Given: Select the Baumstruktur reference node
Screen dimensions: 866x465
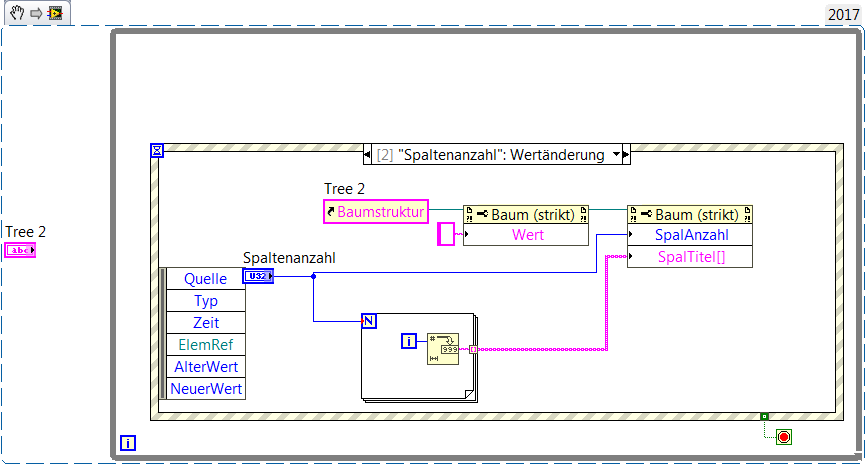Looking at the screenshot, I should (x=376, y=212).
